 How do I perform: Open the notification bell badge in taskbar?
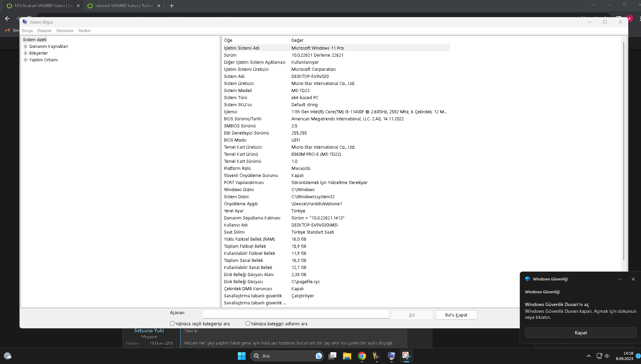click(638, 356)
